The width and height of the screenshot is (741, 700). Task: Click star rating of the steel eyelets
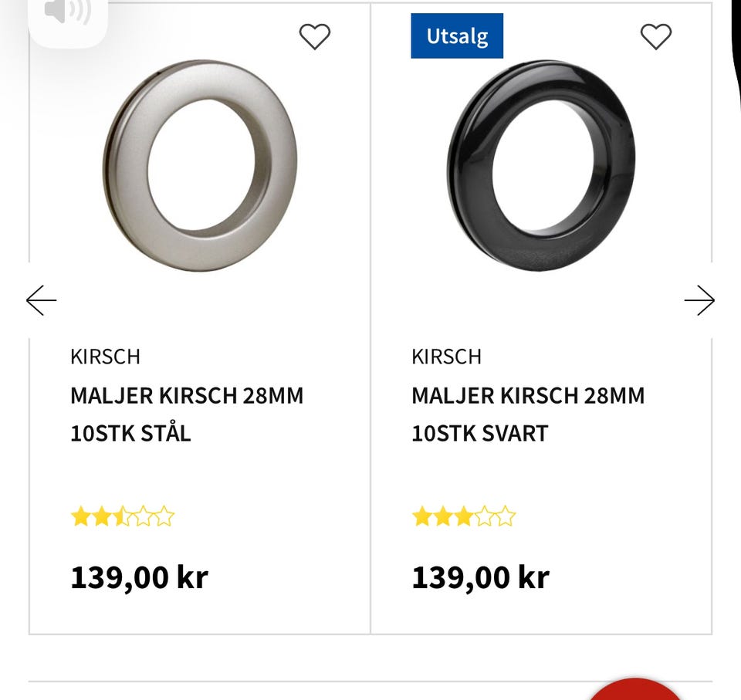coord(123,516)
